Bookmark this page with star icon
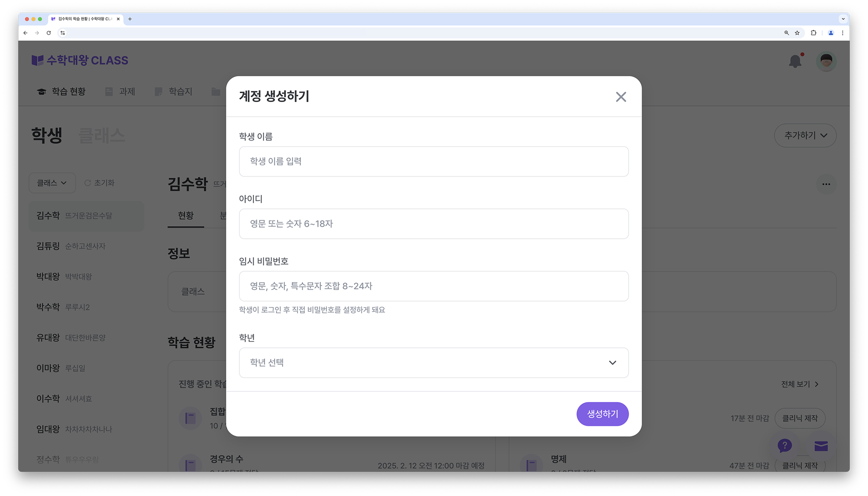Screen dimensions: 868x496 [x=797, y=33]
